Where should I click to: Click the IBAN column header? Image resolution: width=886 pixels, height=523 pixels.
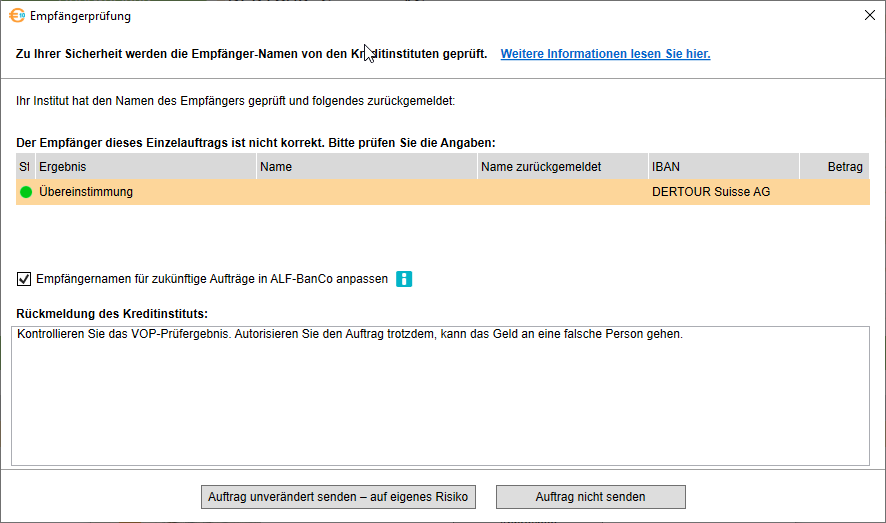point(723,167)
